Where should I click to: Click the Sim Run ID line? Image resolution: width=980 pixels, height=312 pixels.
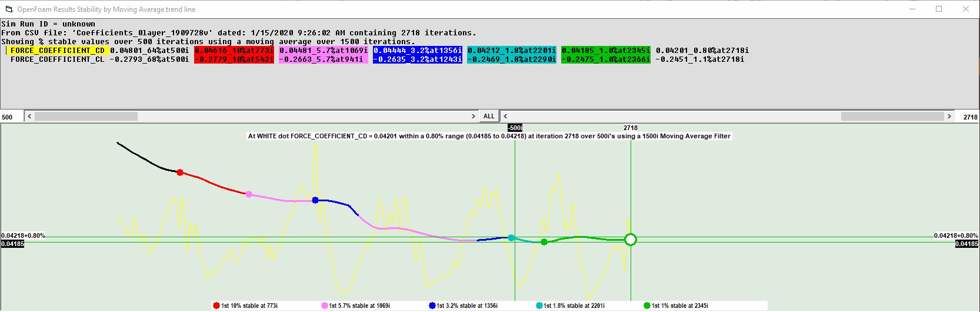48,24
